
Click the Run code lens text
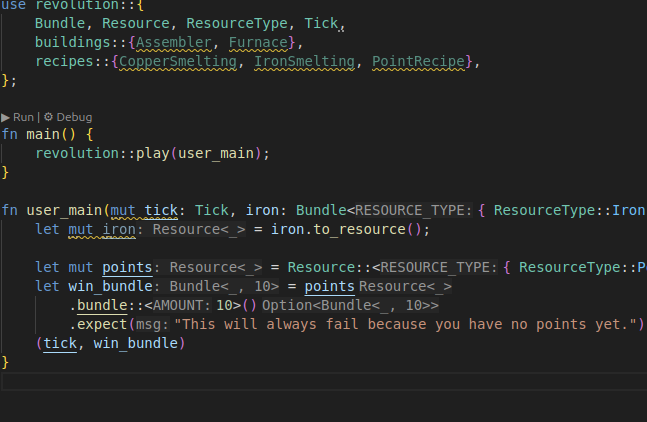[23, 117]
